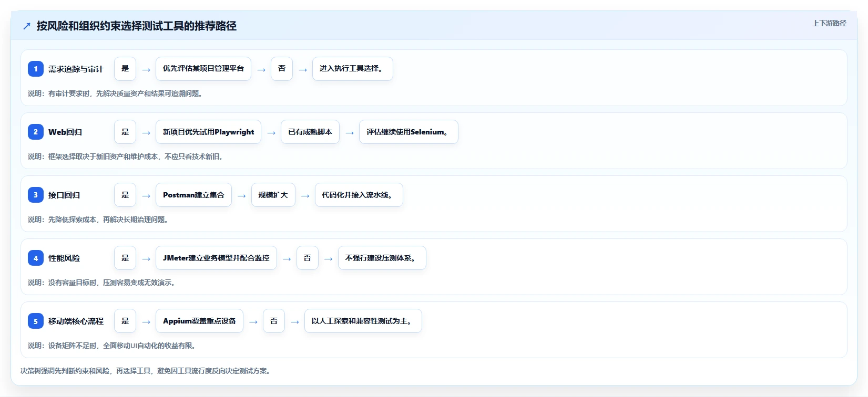
Task: Click the arrow before 进入执行工具选择。
Action: coord(303,70)
